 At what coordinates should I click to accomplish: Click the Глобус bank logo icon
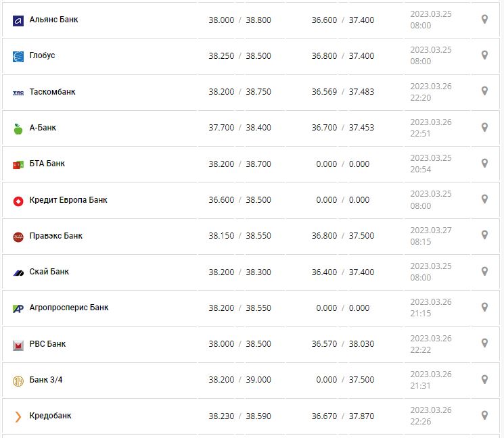click(x=18, y=56)
